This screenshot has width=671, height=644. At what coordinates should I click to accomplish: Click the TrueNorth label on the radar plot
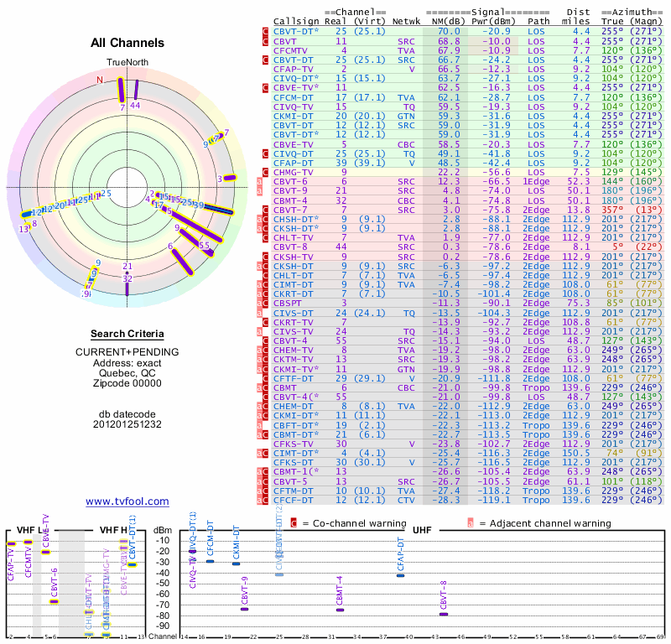coord(124,64)
